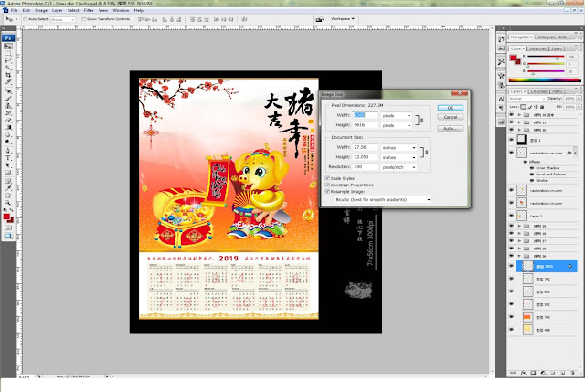Select the Magic Wand tool
Viewport: 585px width, 392px height.
tap(8, 68)
